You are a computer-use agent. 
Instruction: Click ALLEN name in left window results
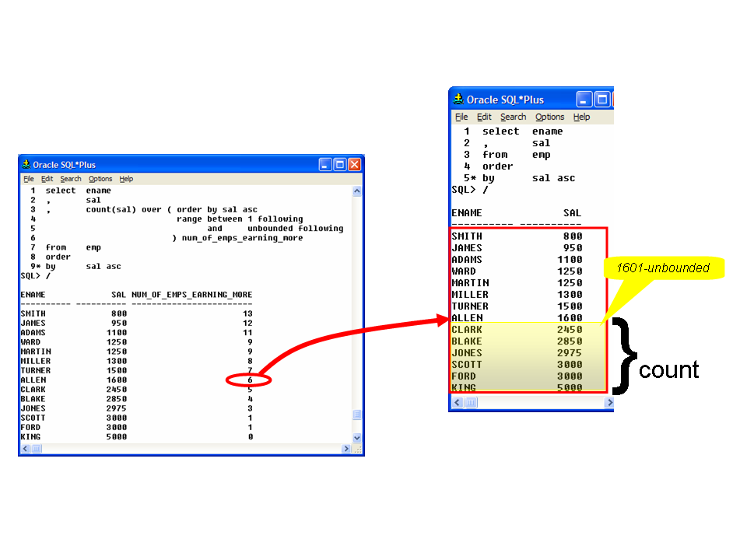tap(33, 380)
